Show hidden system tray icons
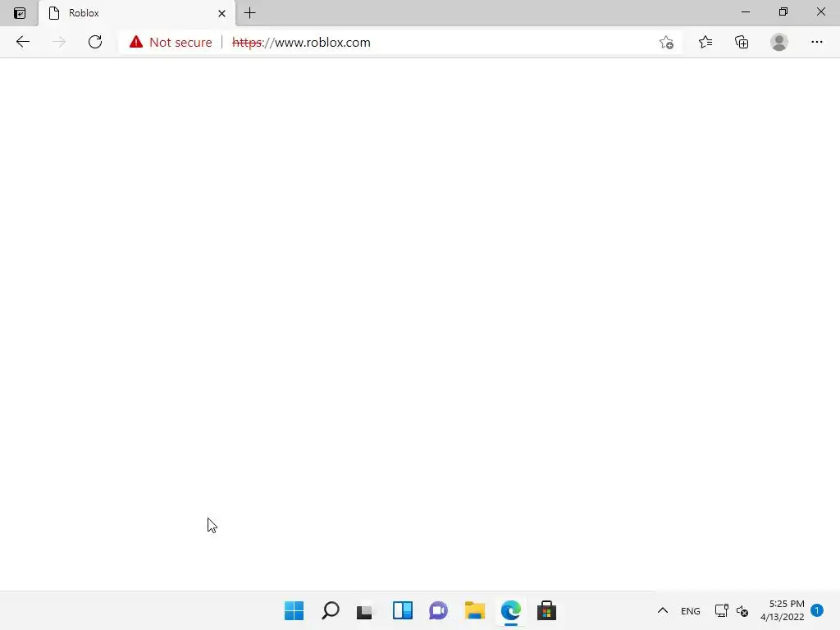 663,610
